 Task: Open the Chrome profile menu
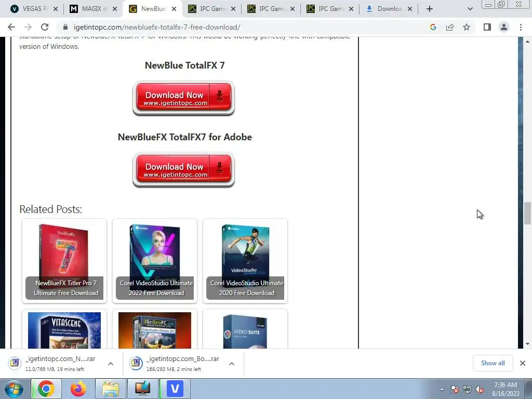[x=504, y=27]
